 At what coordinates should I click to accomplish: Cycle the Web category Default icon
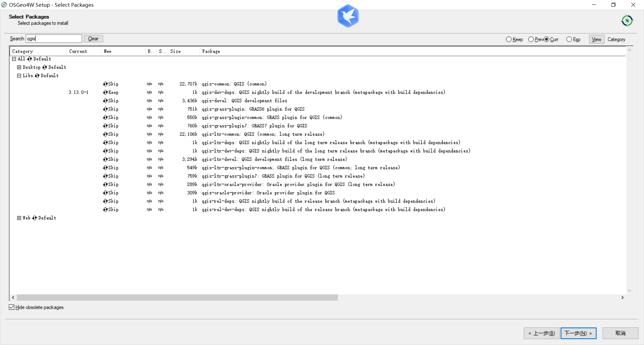(x=35, y=218)
